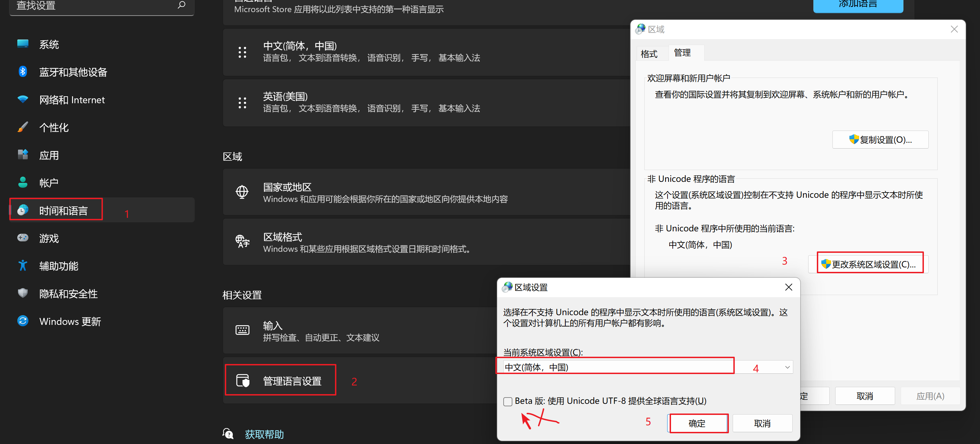Click the Accessibility (辅助功能) icon

(x=23, y=266)
